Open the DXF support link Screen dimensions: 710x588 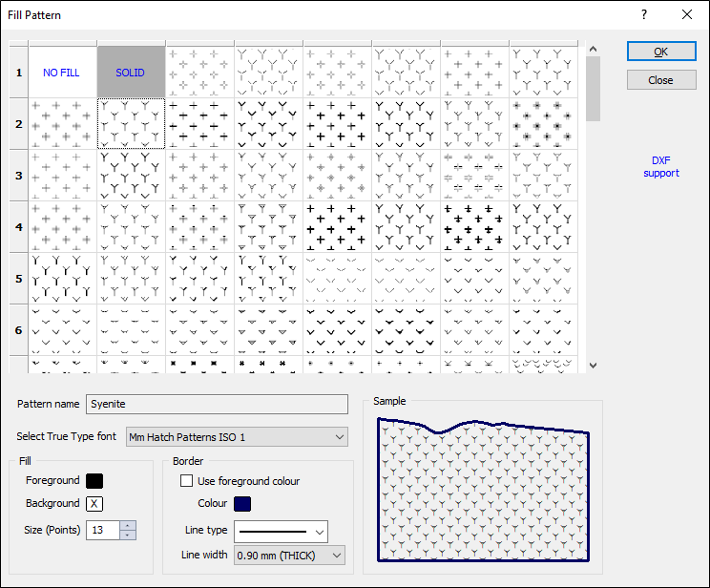[660, 167]
